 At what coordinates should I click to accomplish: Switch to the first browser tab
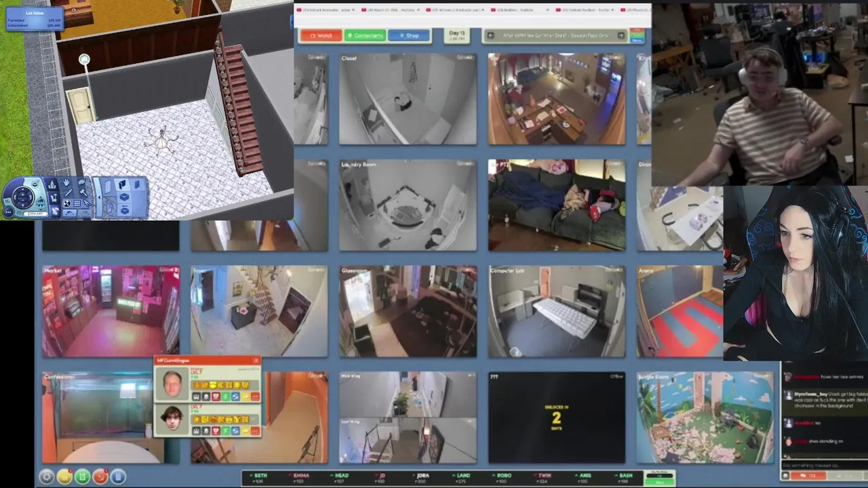pos(326,9)
